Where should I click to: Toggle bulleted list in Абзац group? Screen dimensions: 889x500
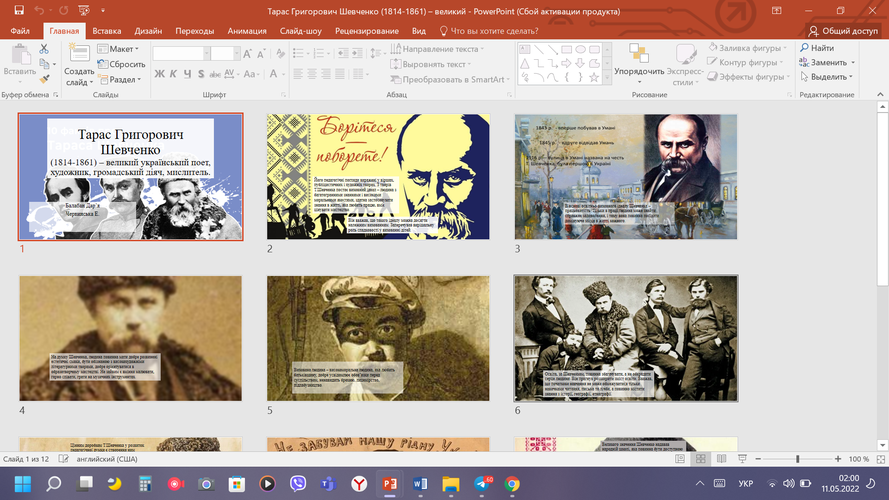[299, 53]
